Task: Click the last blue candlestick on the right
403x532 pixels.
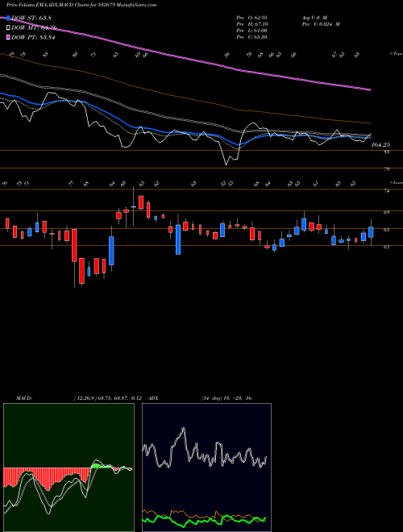Action: pyautogui.click(x=371, y=232)
